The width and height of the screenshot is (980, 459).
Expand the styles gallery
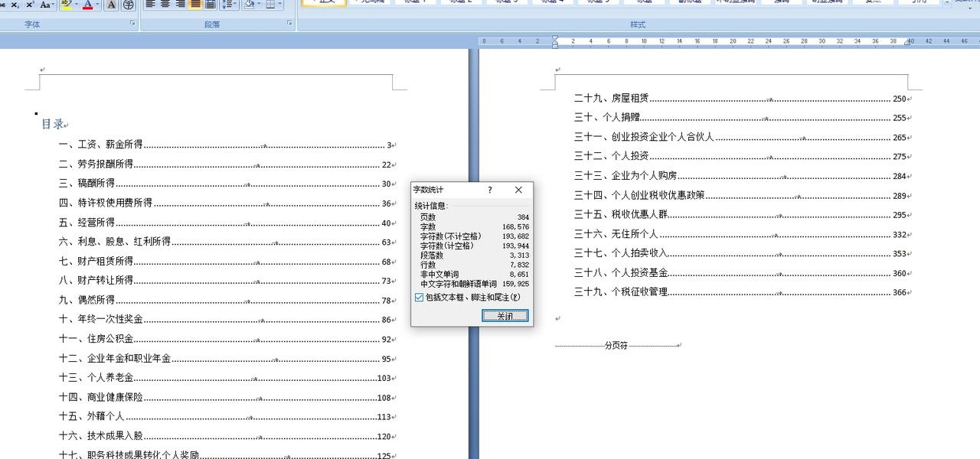coord(947,4)
